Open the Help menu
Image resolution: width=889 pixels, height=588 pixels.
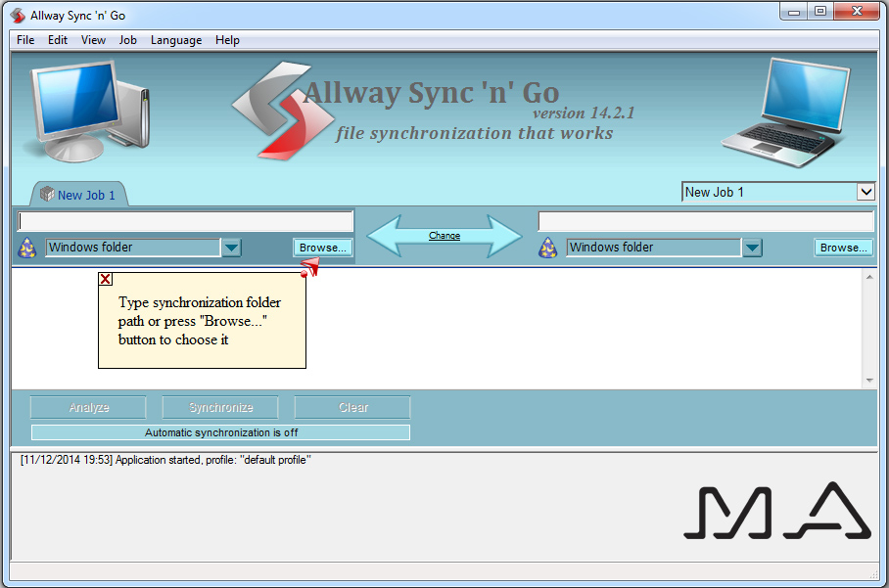click(227, 40)
